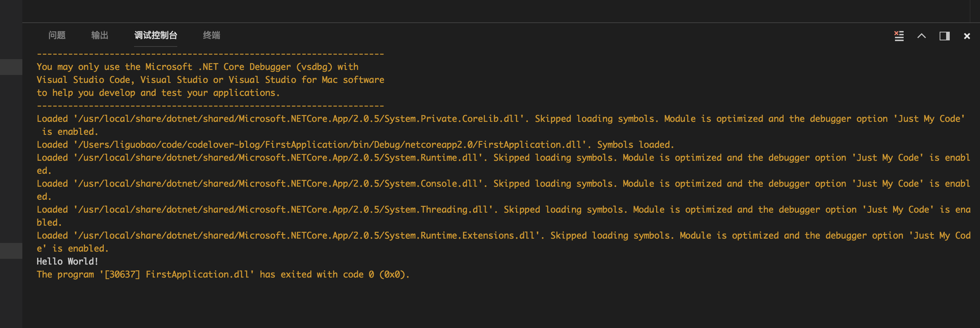Switch to the 输出 (Output) tab
The width and height of the screenshot is (980, 328).
coord(100,35)
